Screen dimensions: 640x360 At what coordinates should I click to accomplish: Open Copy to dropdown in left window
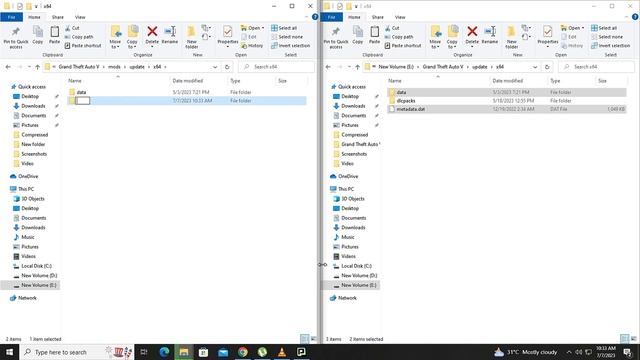[x=132, y=37]
